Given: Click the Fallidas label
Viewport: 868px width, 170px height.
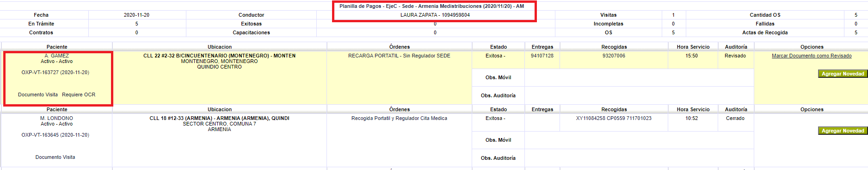Looking at the screenshot, I should point(765,24).
